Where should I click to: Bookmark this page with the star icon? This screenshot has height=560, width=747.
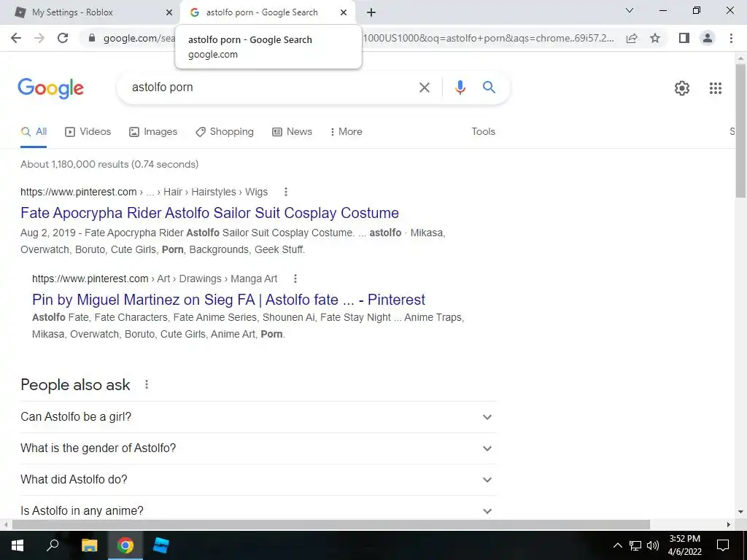click(x=655, y=38)
